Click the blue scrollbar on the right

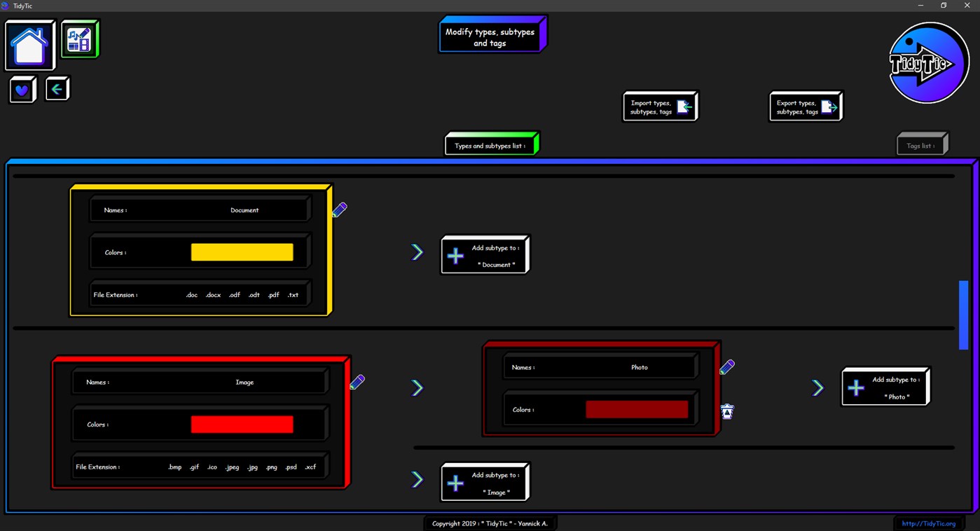coord(962,314)
